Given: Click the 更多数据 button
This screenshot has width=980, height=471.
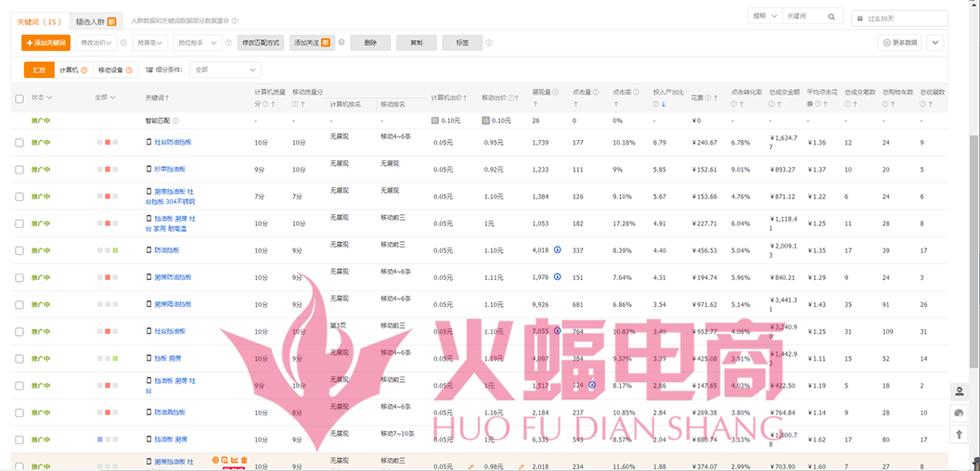Looking at the screenshot, I should 900,43.
